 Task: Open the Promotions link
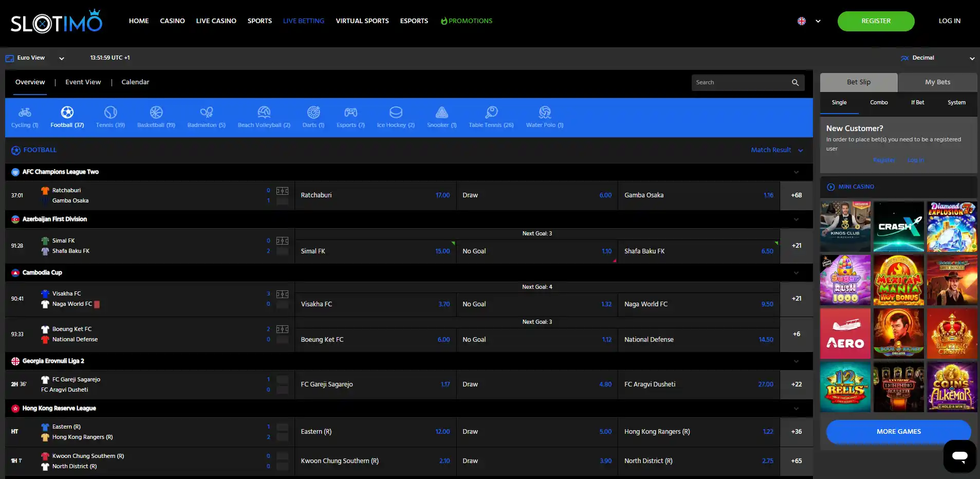[467, 21]
